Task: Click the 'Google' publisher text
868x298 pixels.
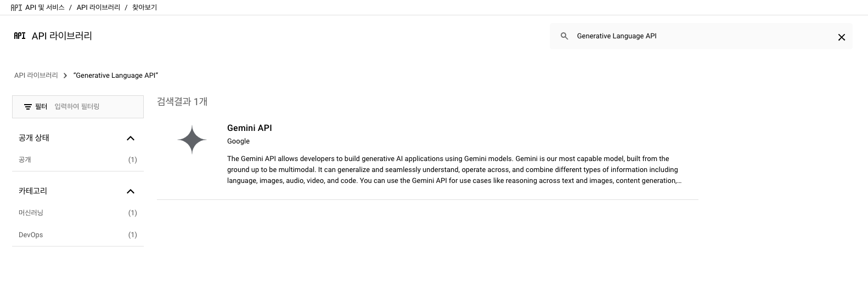Action: coord(238,141)
